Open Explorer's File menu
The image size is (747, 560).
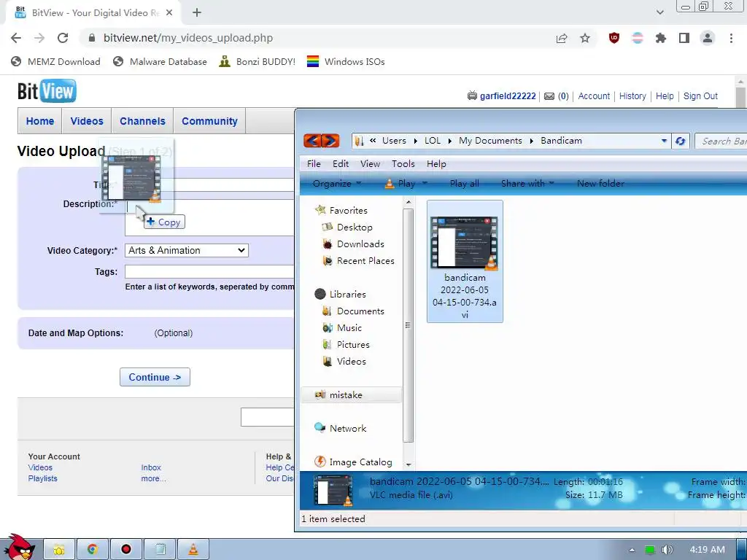pos(314,164)
